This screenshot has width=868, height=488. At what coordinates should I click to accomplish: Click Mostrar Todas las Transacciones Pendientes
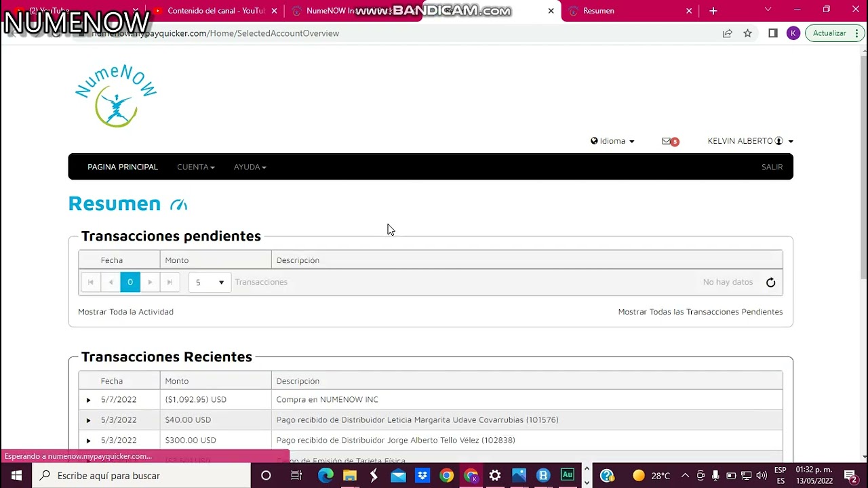[701, 312]
